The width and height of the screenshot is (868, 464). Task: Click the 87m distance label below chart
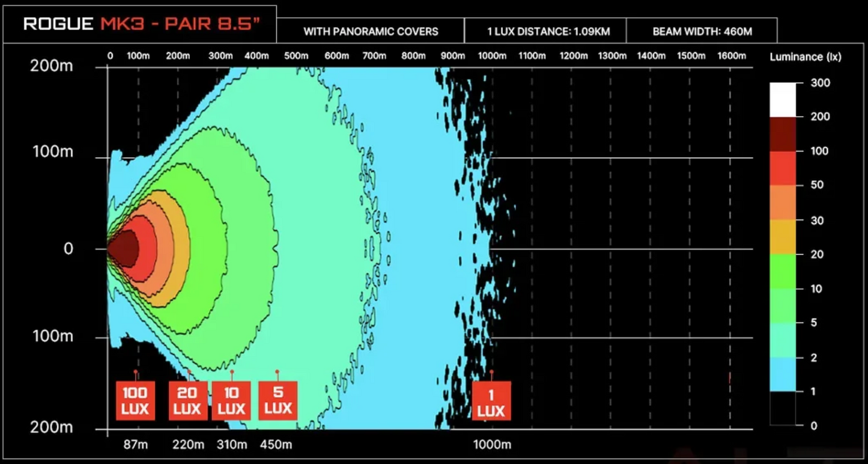coord(135,445)
